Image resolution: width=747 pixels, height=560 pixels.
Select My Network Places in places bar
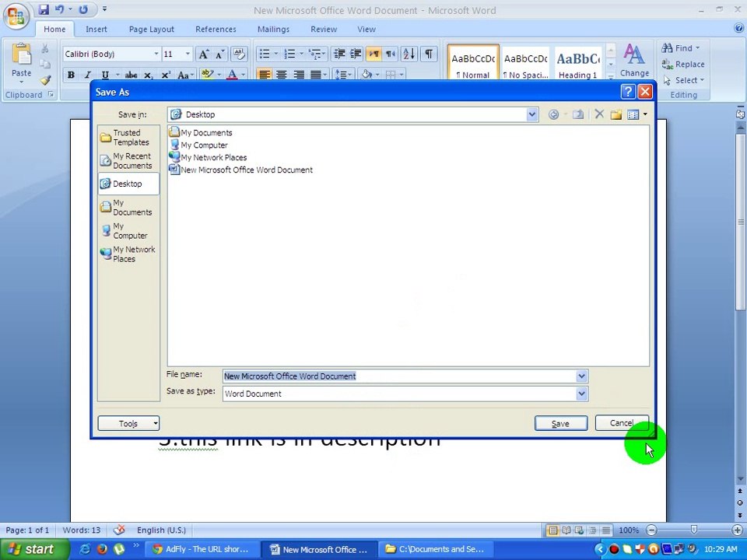[x=128, y=254]
